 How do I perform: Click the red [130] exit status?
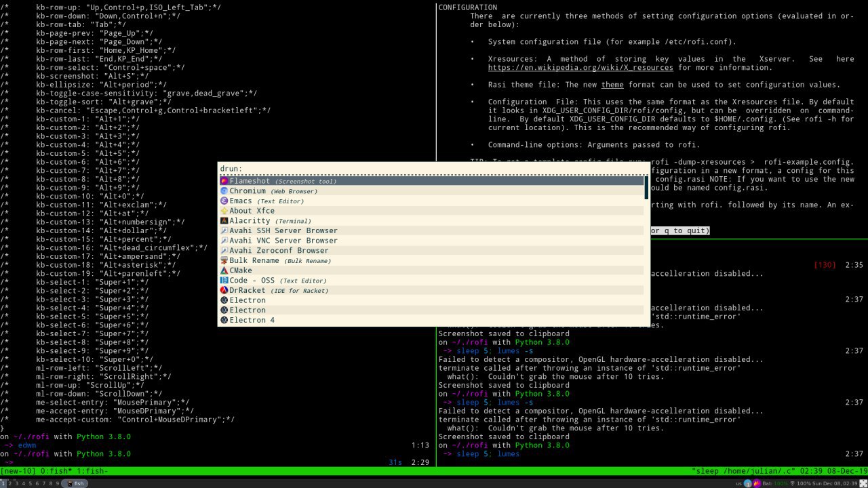825,265
